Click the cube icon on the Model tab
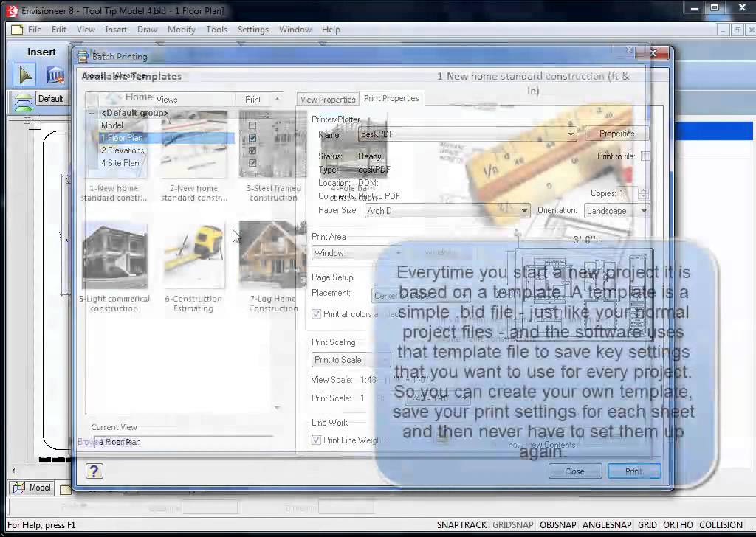This screenshot has height=537, width=756. [18, 488]
